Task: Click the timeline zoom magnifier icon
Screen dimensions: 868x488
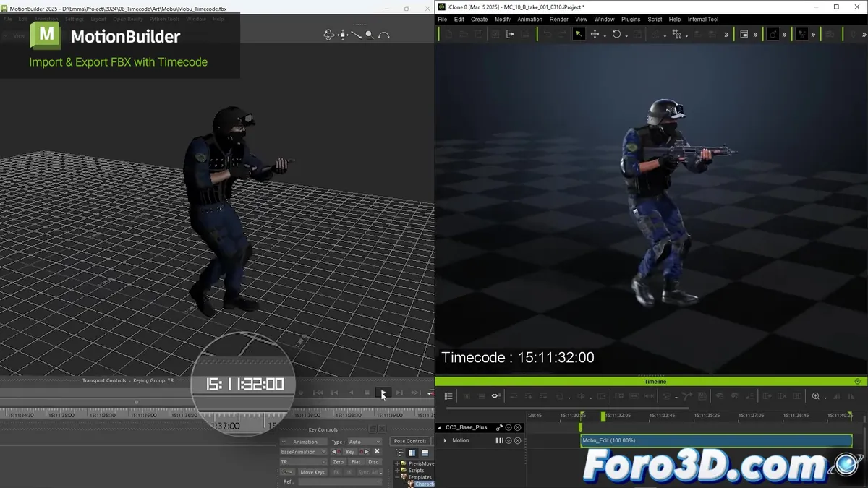Action: (816, 396)
